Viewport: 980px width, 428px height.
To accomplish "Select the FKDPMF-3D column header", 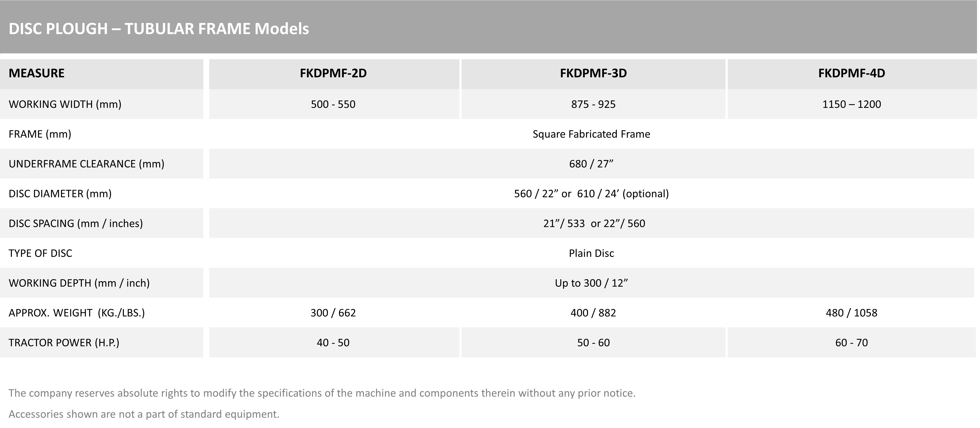I will click(x=593, y=73).
